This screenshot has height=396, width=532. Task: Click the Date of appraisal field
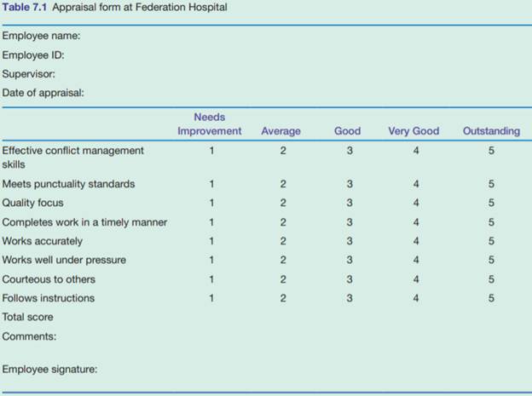(x=43, y=93)
